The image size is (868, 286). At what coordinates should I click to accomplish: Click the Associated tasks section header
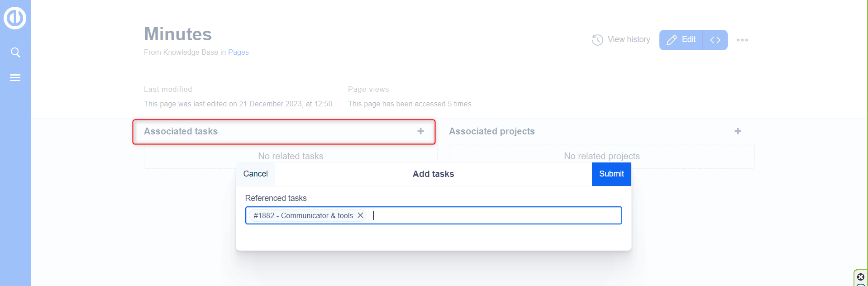tap(181, 131)
